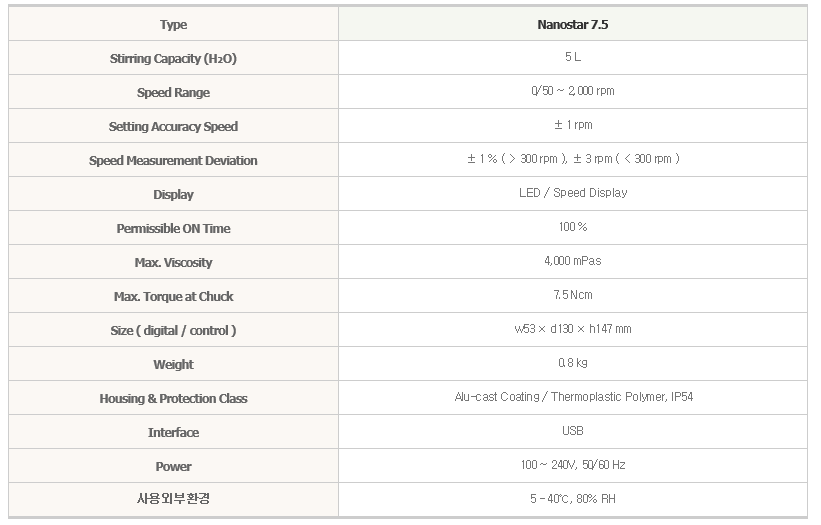Select the 5 - 40°C, 80% RH value

pyautogui.click(x=573, y=499)
